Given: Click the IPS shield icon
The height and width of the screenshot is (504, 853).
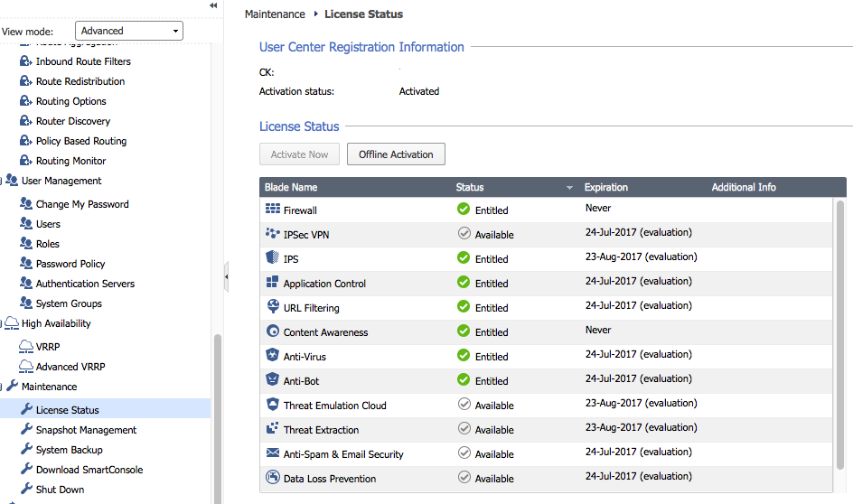Looking at the screenshot, I should pyautogui.click(x=273, y=257).
